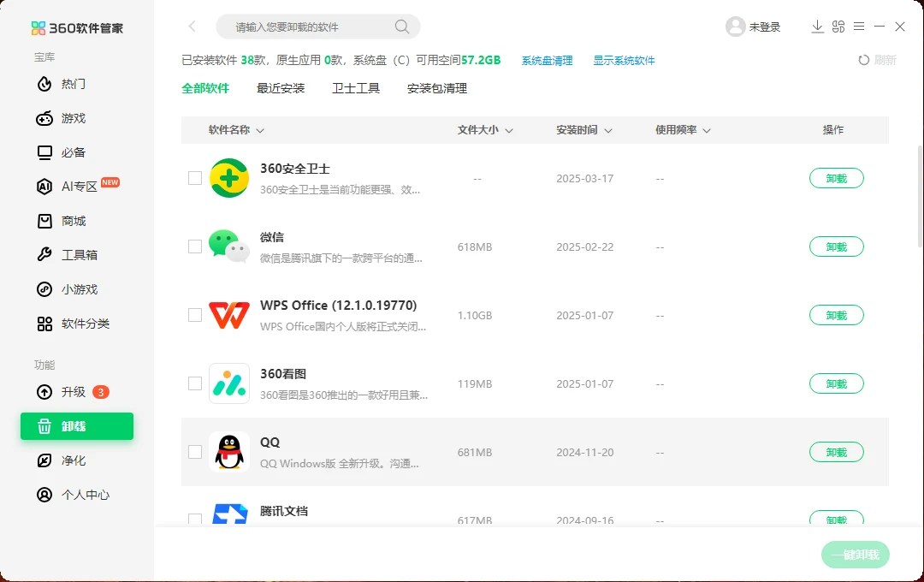Click the 腾讯文档 software name
Image resolution: width=924 pixels, height=582 pixels.
click(x=284, y=511)
